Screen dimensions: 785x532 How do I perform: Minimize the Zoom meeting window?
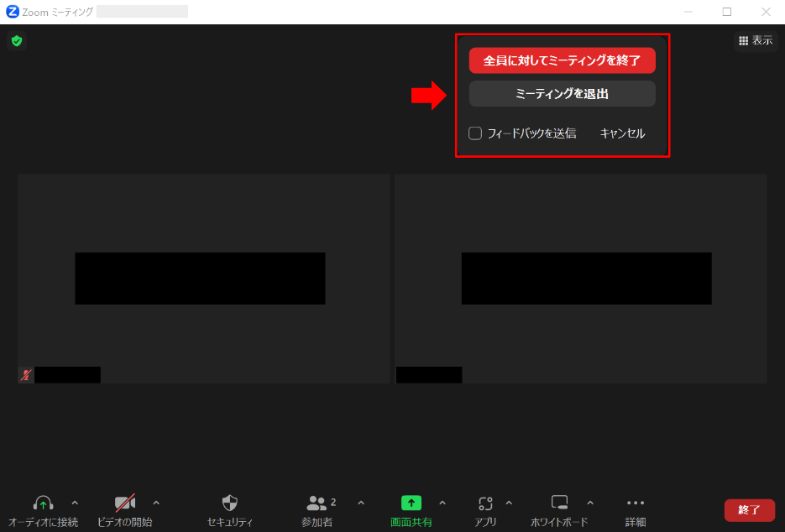[688, 12]
